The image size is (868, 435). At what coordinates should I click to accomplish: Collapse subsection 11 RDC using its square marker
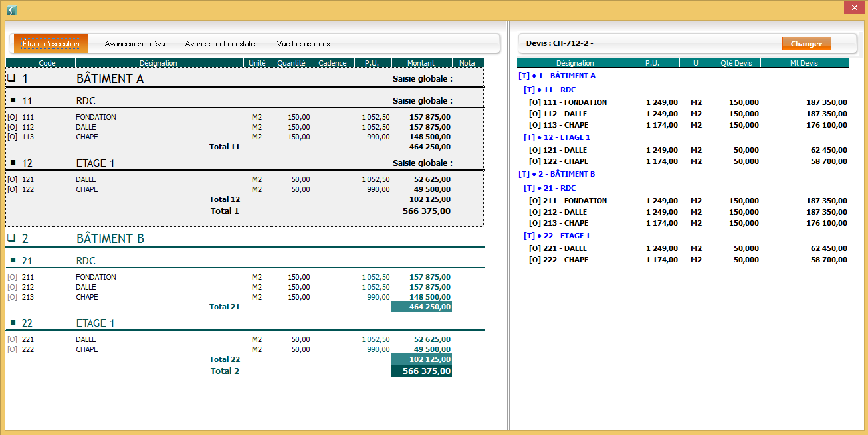click(x=13, y=100)
